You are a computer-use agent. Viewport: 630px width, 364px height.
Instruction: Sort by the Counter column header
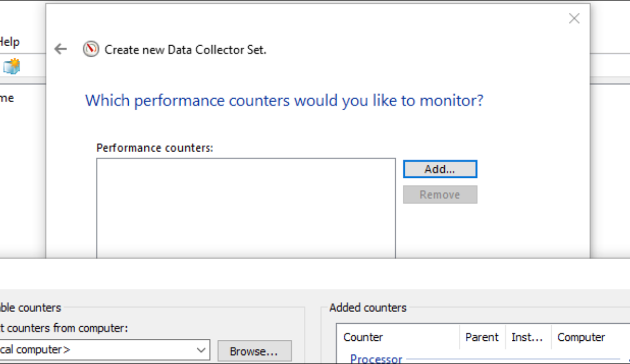point(363,337)
